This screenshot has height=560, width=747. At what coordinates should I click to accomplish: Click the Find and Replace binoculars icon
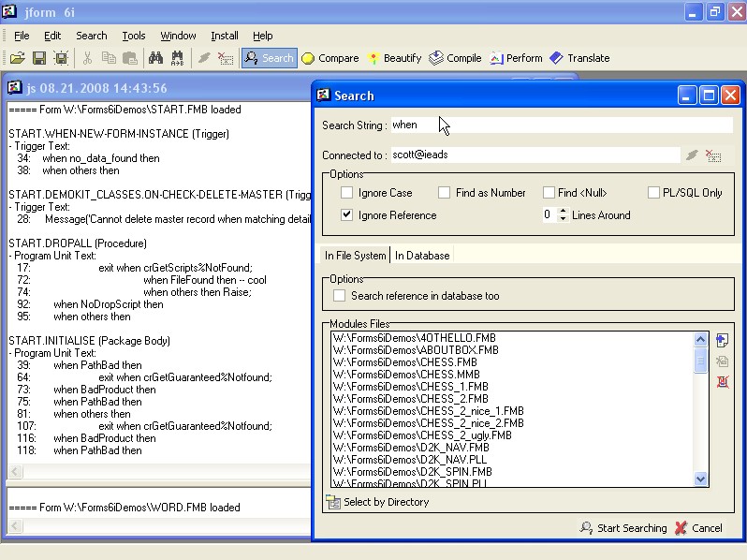coord(177,58)
